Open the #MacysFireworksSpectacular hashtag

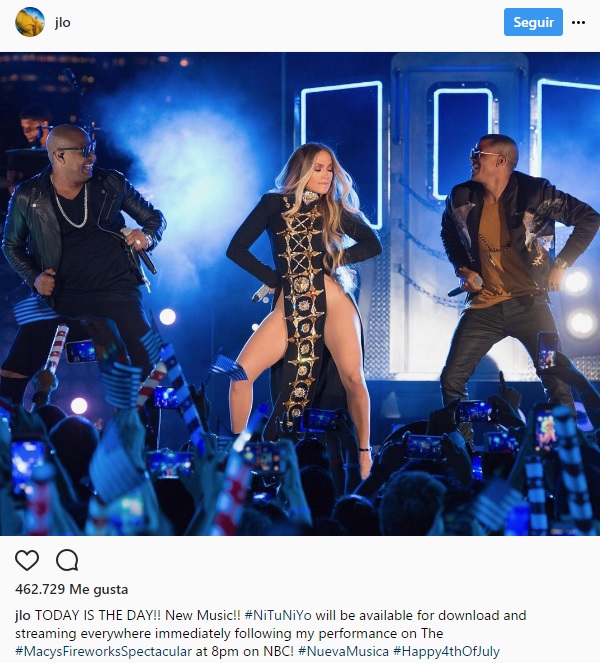pos(104,651)
